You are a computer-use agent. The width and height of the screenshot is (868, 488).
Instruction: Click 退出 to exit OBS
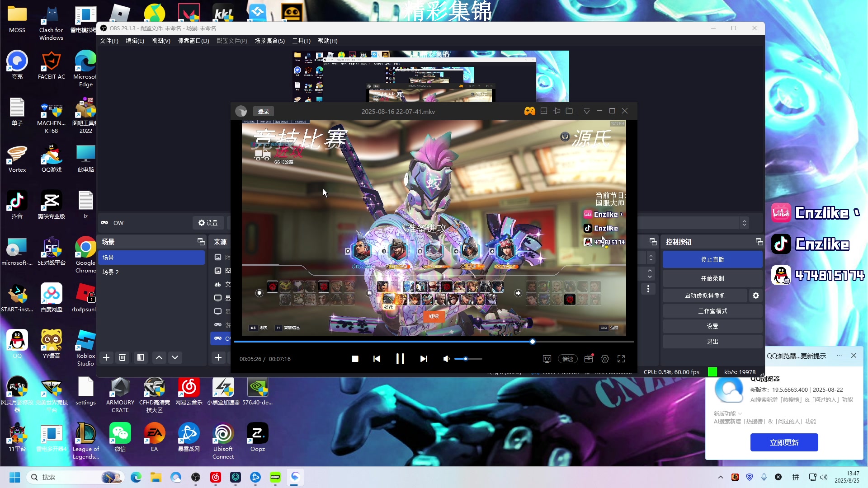click(712, 342)
